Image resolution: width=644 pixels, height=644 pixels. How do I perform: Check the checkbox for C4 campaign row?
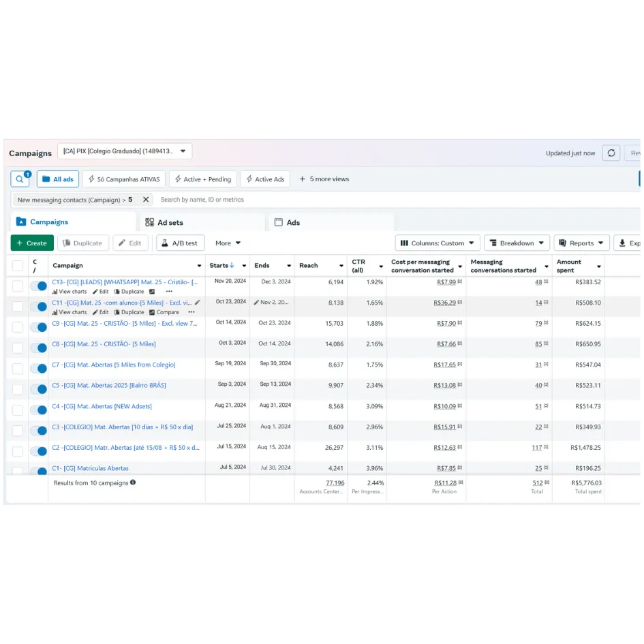click(x=18, y=410)
